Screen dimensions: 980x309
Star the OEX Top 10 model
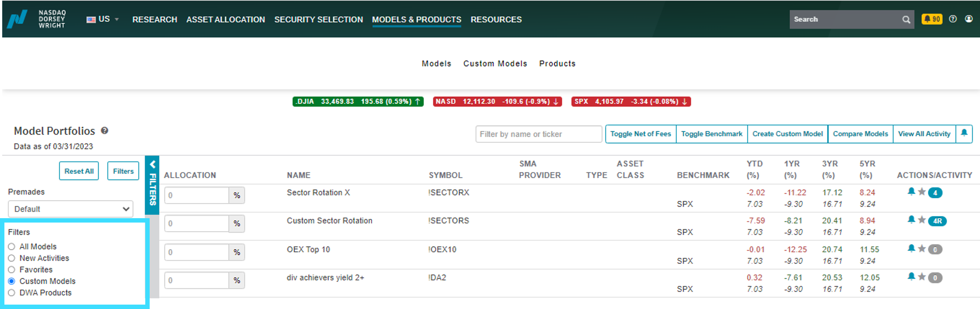(922, 249)
